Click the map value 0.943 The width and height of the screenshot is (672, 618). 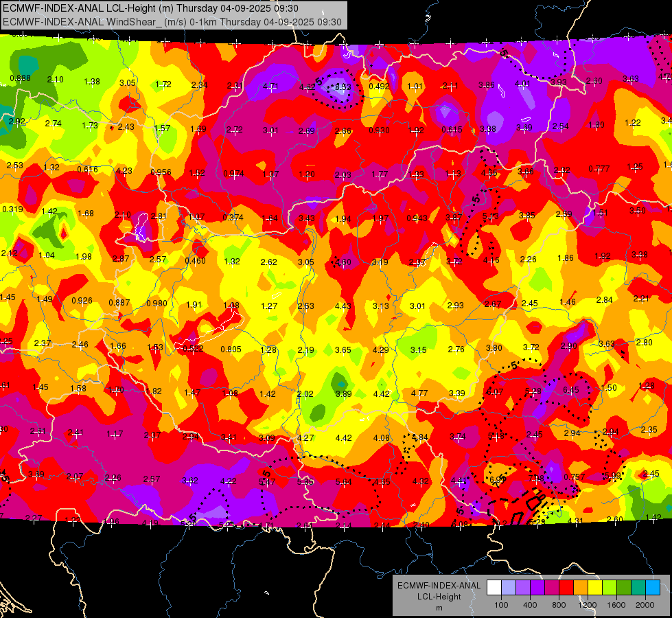tap(417, 218)
